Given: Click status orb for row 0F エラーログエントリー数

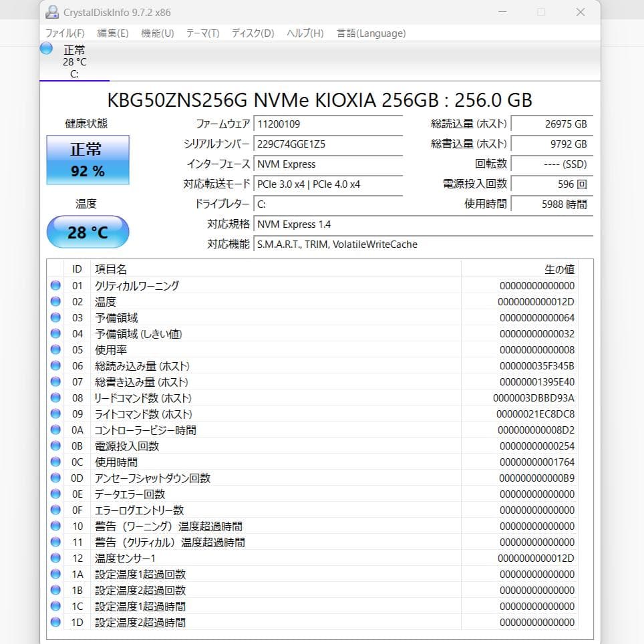Looking at the screenshot, I should point(55,510).
